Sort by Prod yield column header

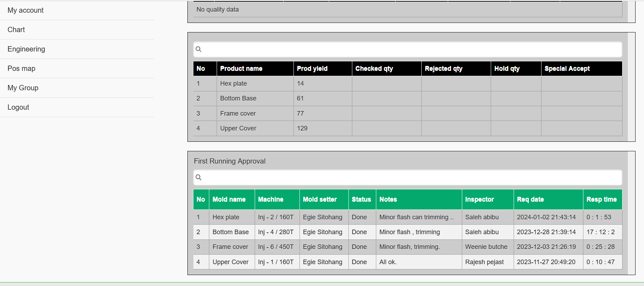(312, 68)
